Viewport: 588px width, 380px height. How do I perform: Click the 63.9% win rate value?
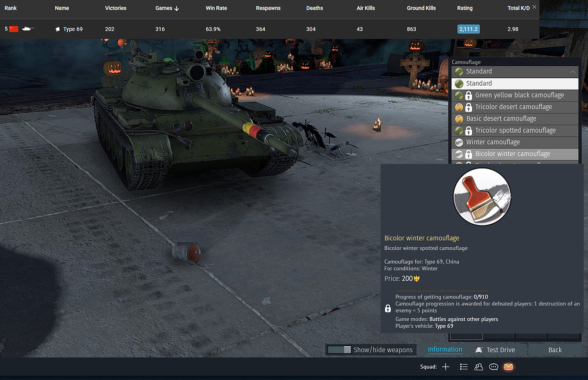(213, 29)
